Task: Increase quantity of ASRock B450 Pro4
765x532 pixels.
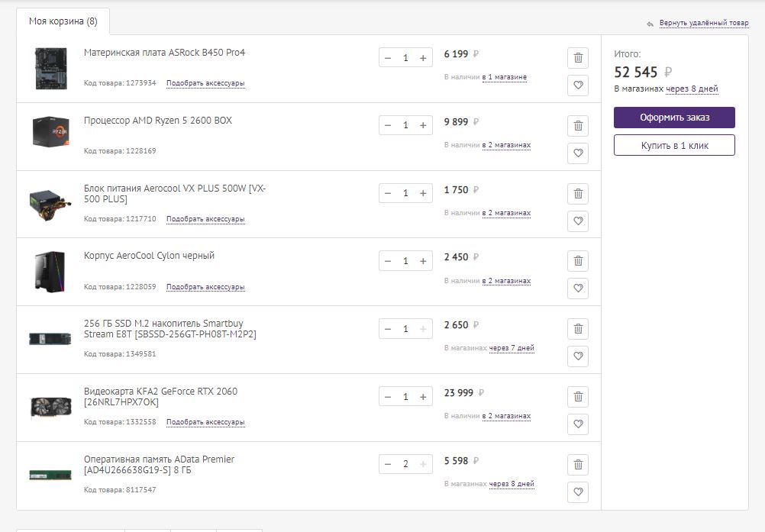Action: tap(423, 58)
